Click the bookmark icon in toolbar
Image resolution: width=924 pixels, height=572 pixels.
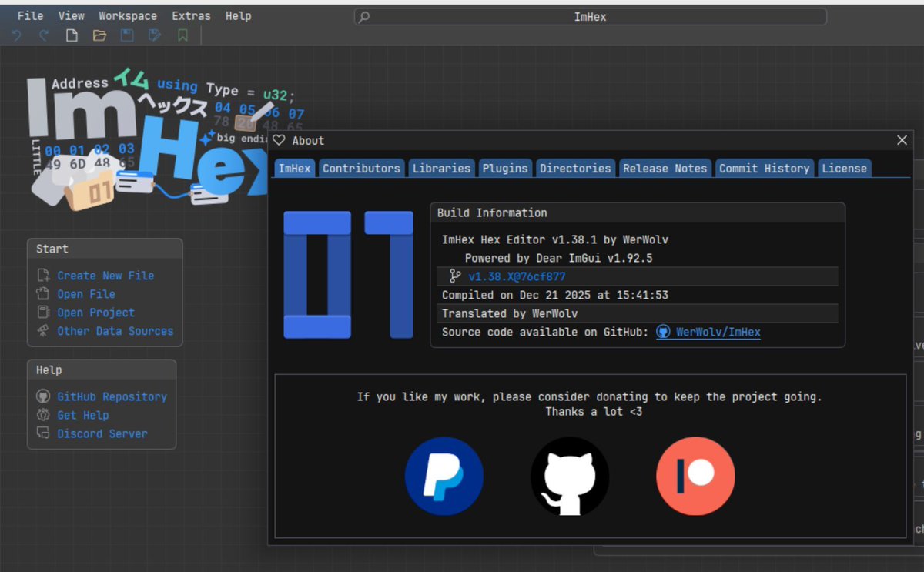pyautogui.click(x=182, y=35)
